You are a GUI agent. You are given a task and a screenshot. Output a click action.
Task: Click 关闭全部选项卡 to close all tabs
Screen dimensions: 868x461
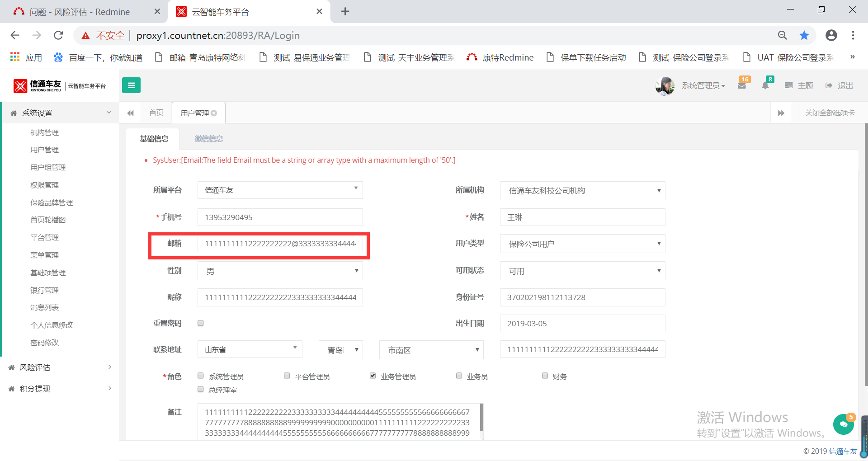[x=830, y=113]
